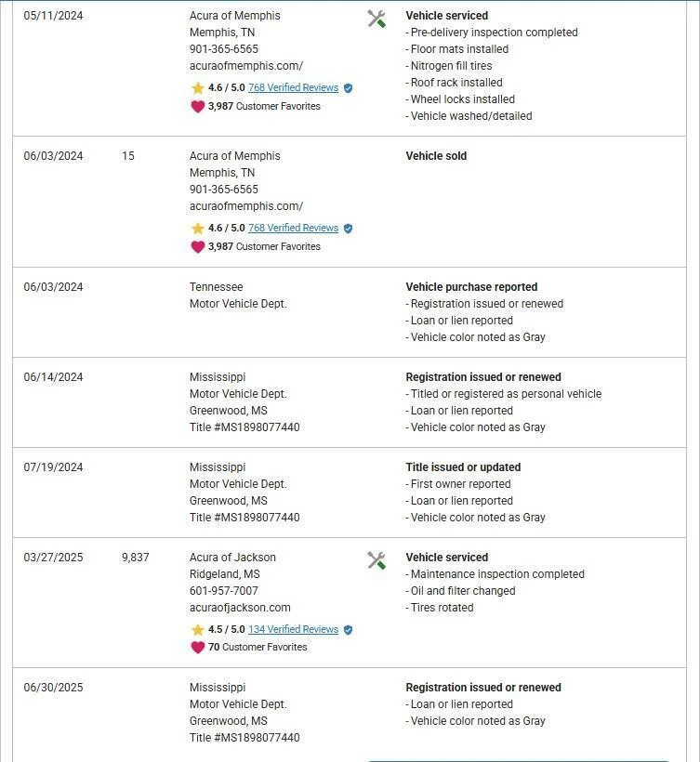Open 768 Verified Reviews link in 05/11/2024 entry
The width and height of the screenshot is (700, 762).
tap(293, 88)
